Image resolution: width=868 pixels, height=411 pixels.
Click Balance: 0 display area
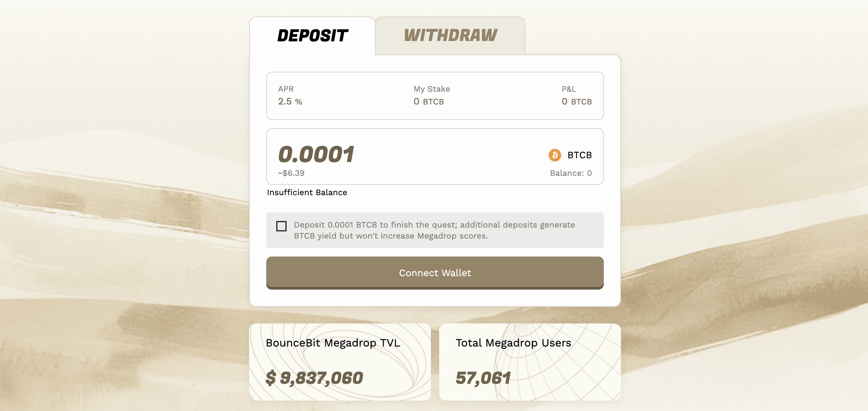570,173
